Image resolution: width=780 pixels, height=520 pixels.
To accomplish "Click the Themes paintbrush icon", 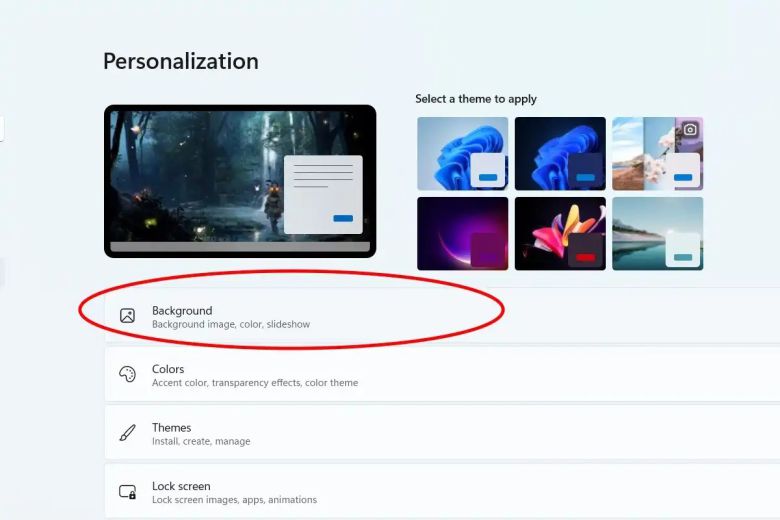I will point(127,433).
